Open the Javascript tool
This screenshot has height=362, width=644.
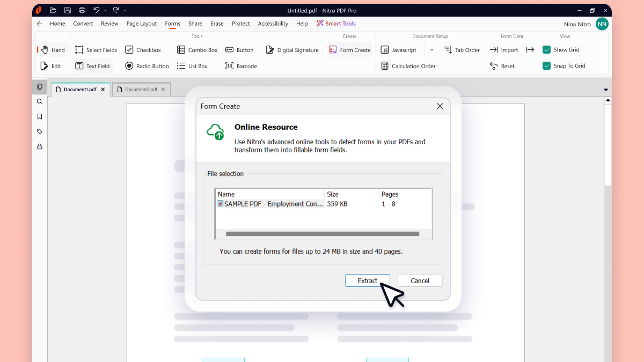click(399, 50)
